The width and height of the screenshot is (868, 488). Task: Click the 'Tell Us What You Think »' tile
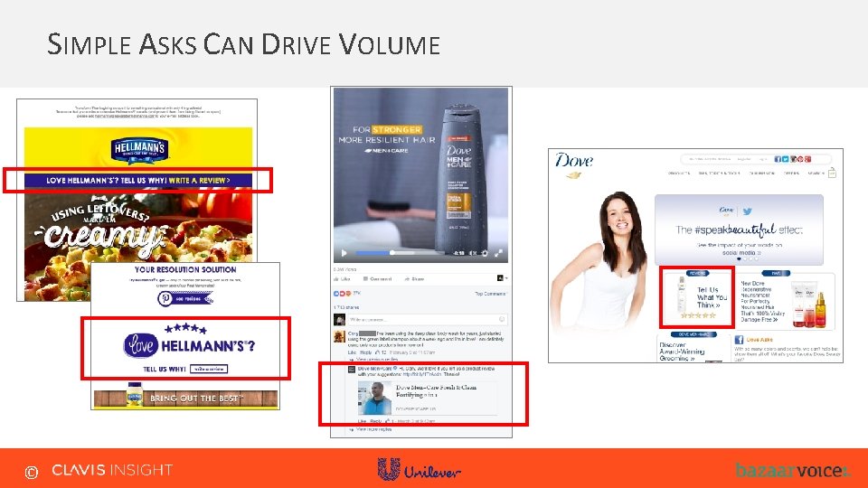[x=697, y=297]
